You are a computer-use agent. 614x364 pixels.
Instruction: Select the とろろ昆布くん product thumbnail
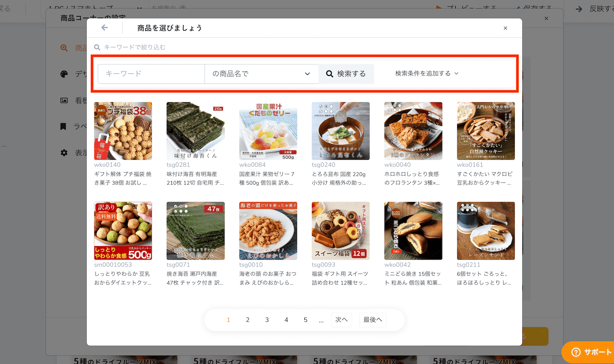341,131
